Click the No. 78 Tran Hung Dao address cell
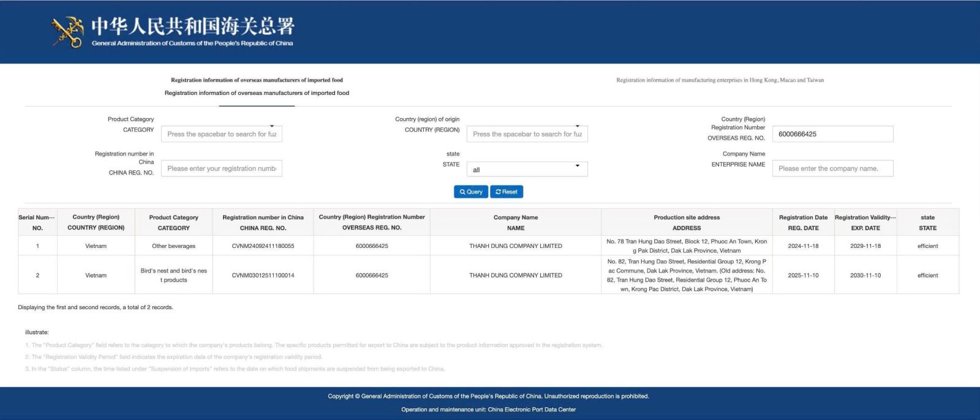The image size is (980, 420). coord(687,246)
